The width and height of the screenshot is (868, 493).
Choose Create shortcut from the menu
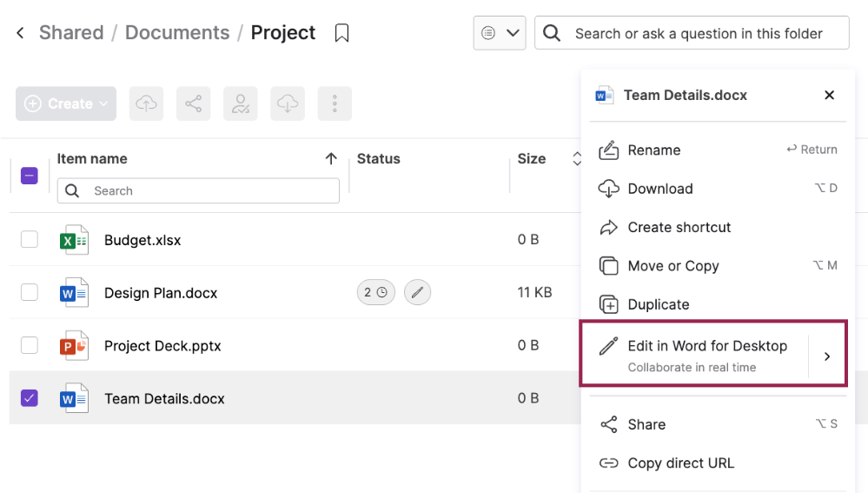click(x=718, y=227)
